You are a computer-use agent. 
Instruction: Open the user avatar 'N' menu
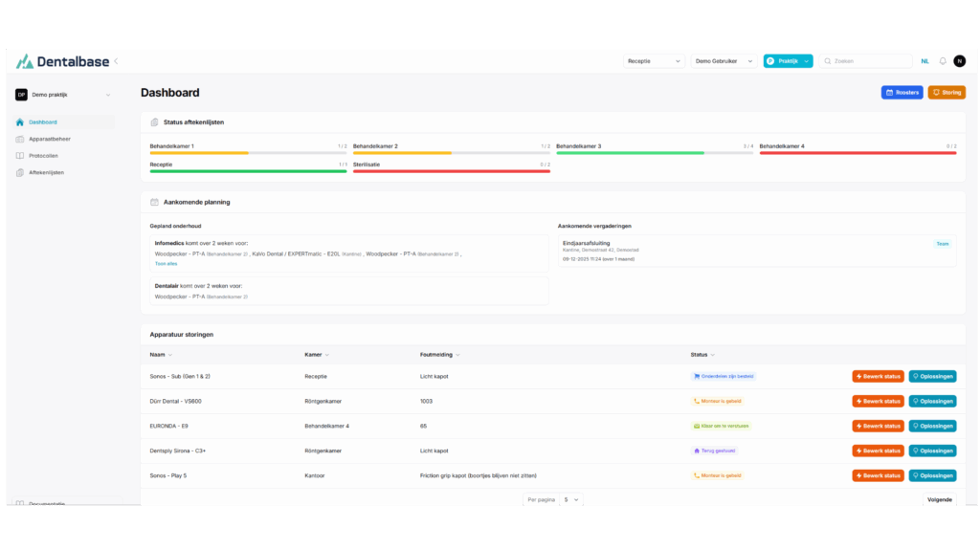pos(959,61)
